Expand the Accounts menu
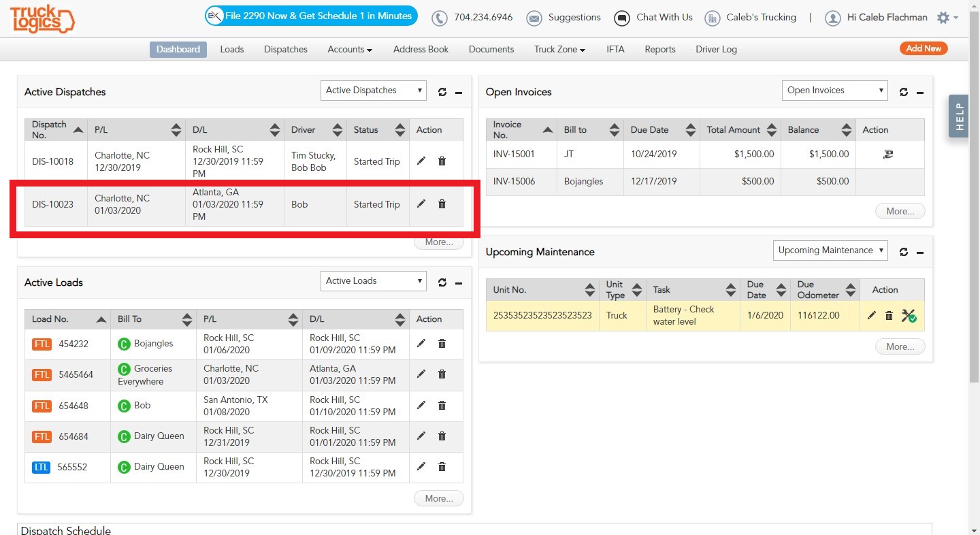Image resolution: width=980 pixels, height=535 pixels. 350,49
